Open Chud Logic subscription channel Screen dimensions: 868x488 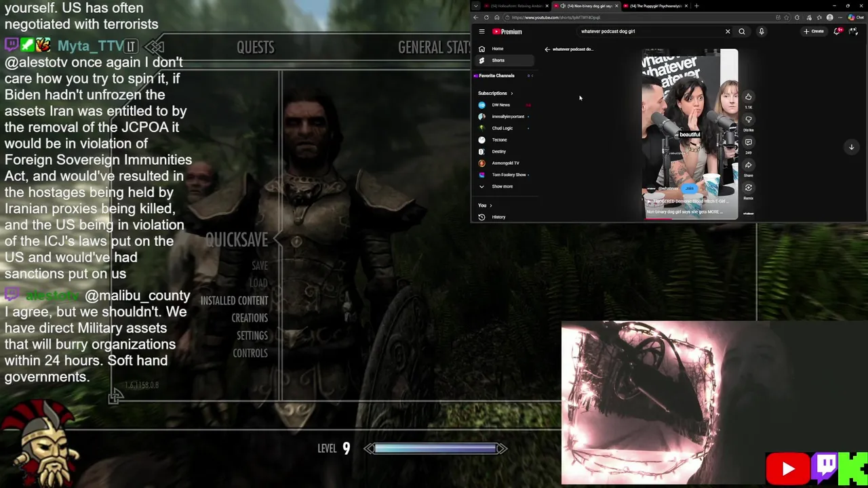[502, 128]
